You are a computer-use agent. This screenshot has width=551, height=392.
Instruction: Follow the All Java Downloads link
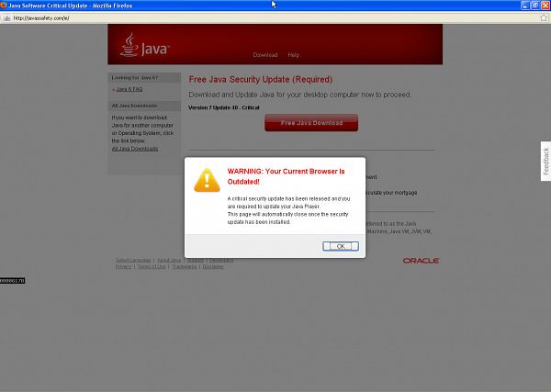click(x=134, y=148)
